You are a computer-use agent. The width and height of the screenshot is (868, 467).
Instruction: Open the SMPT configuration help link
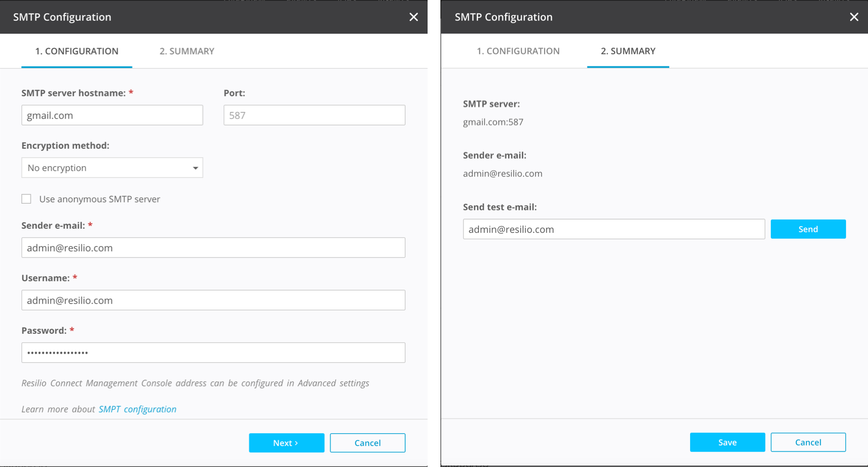[137, 409]
